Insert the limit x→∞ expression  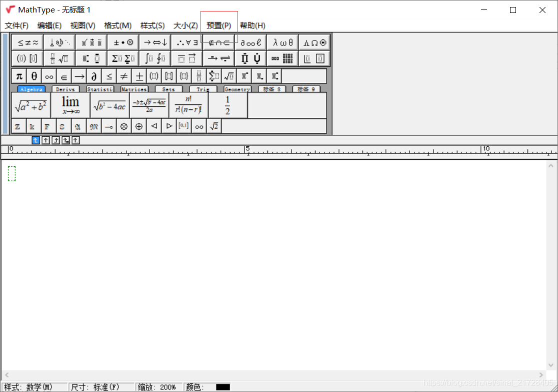click(70, 105)
